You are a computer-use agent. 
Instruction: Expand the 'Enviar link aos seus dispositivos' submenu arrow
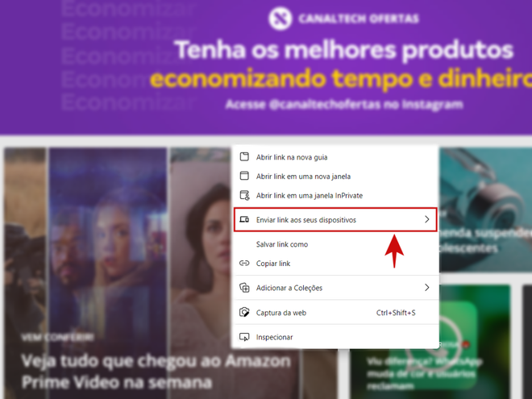coord(427,219)
